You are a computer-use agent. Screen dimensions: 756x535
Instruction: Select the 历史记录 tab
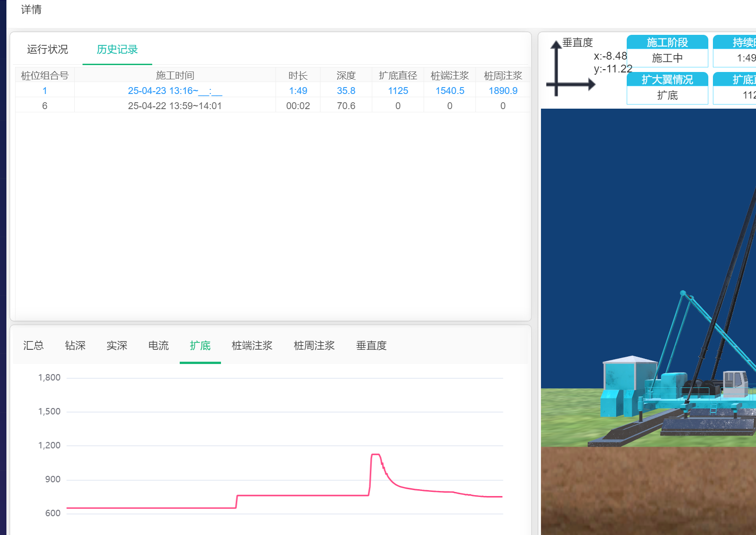tap(117, 50)
